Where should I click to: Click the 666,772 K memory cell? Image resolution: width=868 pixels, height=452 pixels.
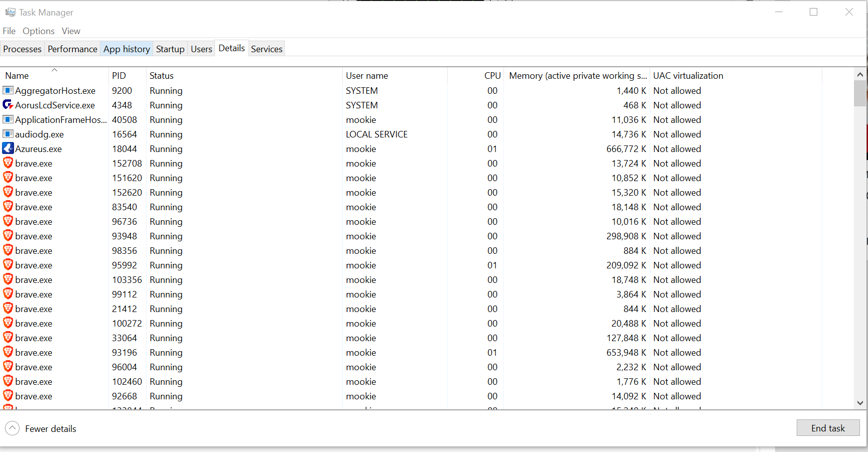[626, 149]
